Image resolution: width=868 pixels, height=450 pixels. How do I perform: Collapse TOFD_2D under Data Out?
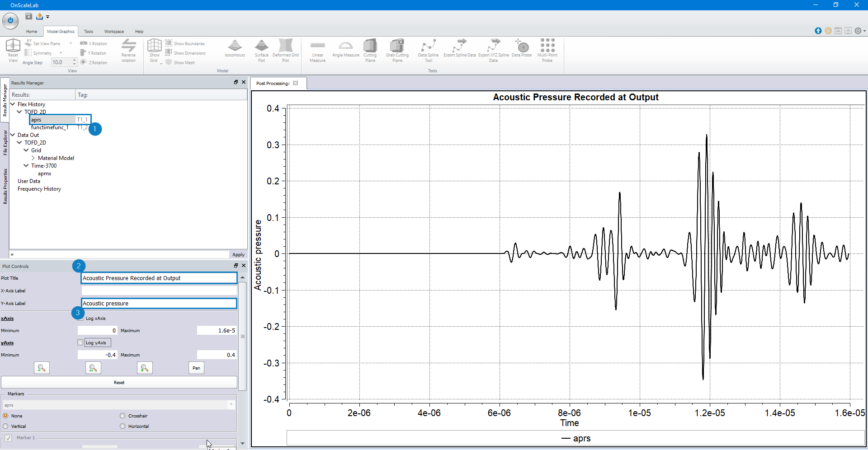pos(19,142)
